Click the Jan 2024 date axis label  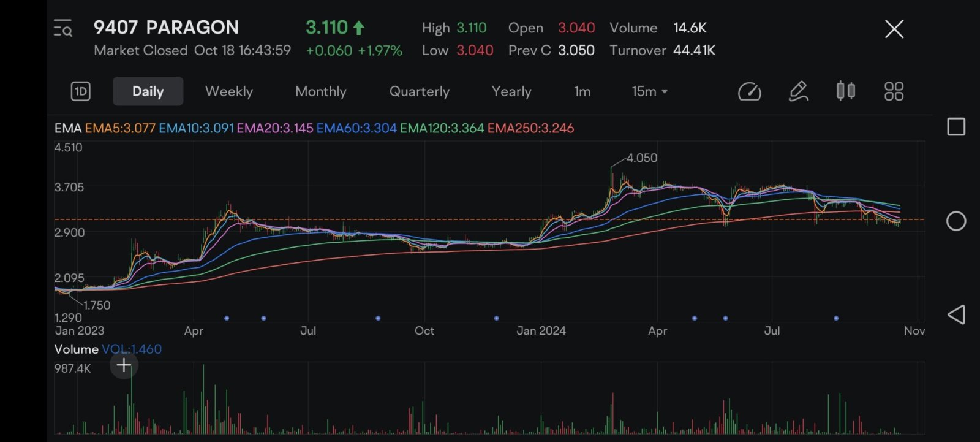pos(541,331)
